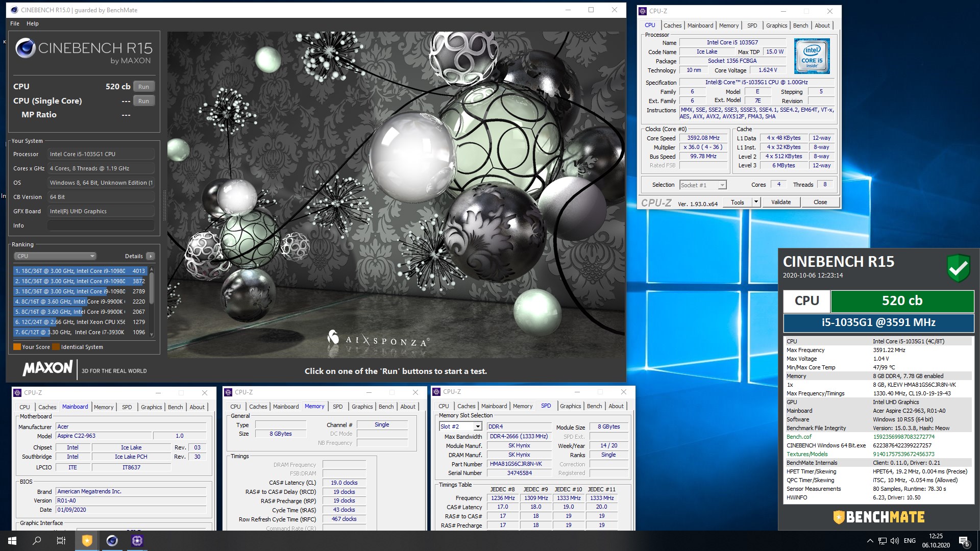The image size is (980, 551).
Task: Click the Details arrow button in Ranking
Action: (151, 256)
